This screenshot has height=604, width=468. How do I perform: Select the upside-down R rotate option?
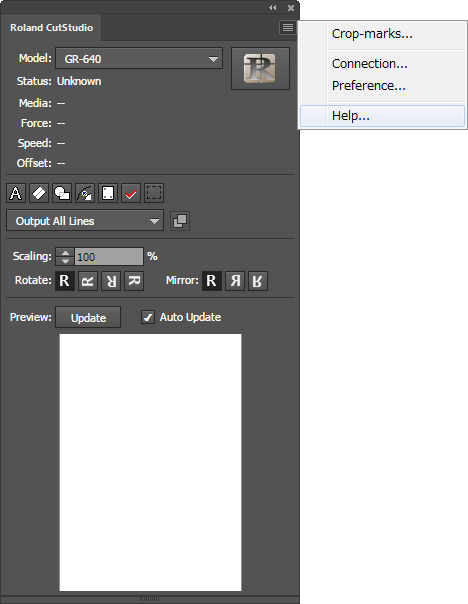point(111,281)
